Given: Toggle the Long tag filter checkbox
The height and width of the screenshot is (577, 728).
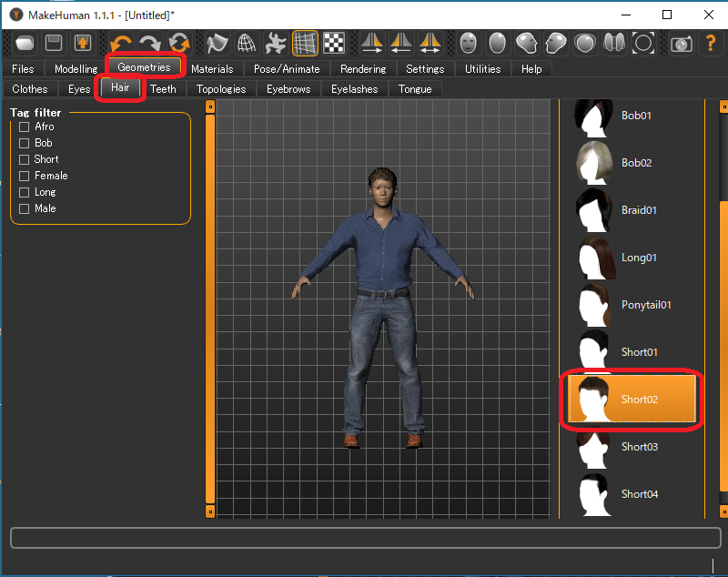Looking at the screenshot, I should pos(25,192).
